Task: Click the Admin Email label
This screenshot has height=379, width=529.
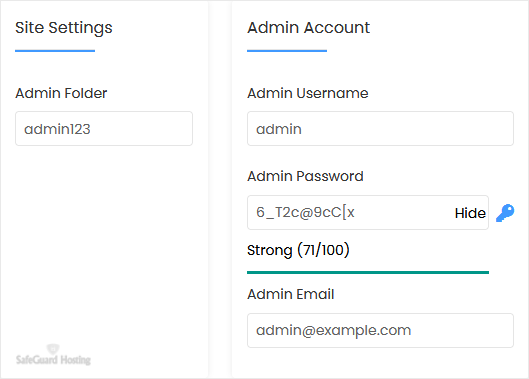Action: coord(291,294)
